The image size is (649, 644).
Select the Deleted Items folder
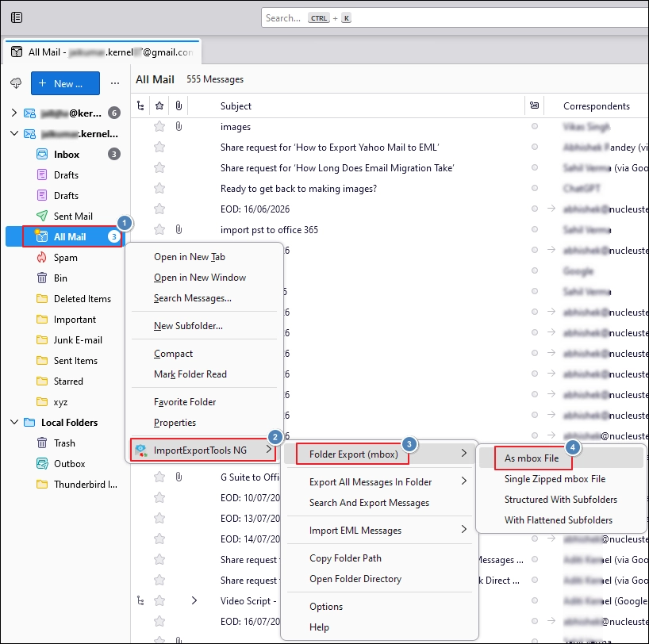[x=82, y=299]
